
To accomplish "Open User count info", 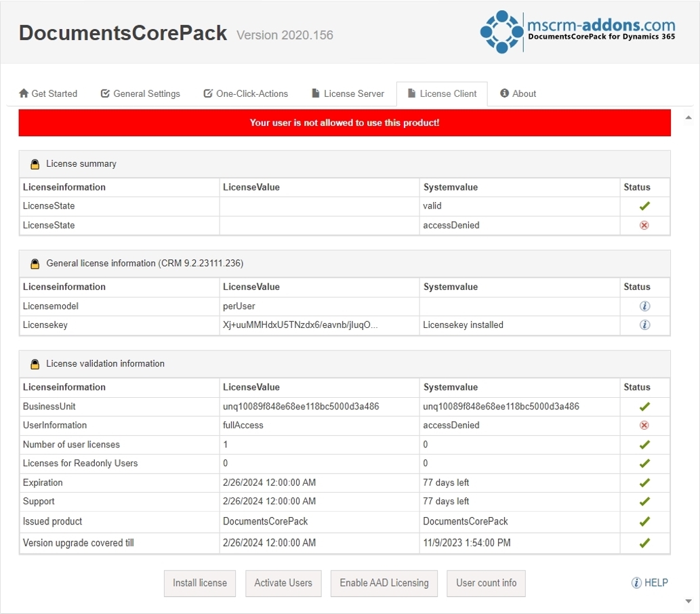I will coord(486,584).
